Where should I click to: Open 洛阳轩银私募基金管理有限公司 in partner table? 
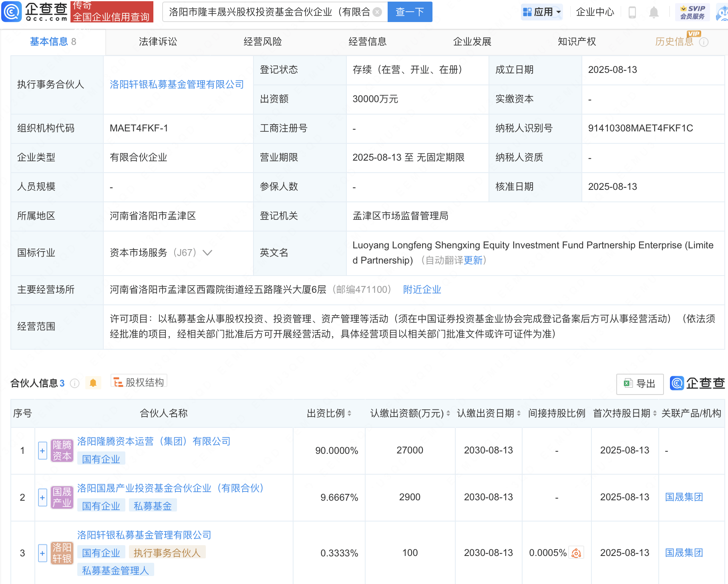(144, 535)
